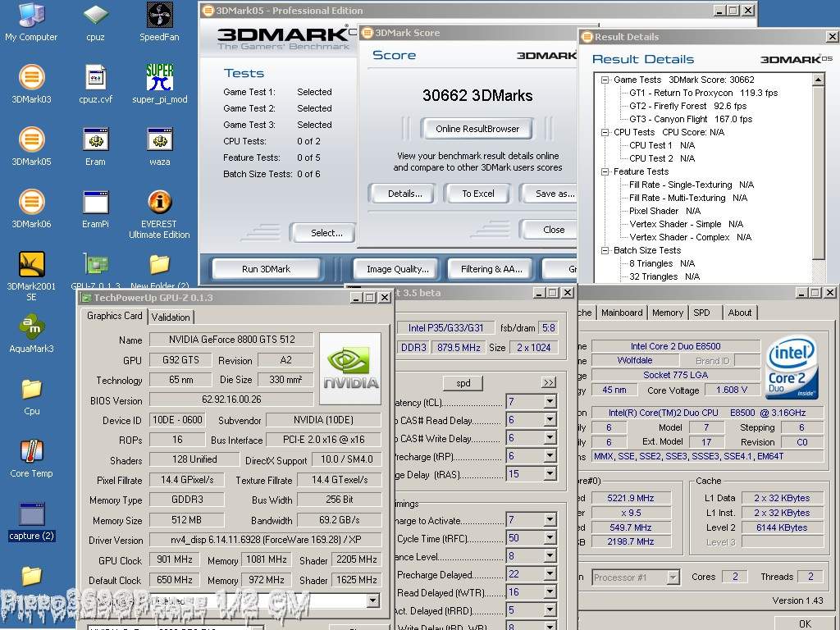Switch to the Validation tab in GPU-Z
This screenshot has width=840, height=630.
coord(171,317)
